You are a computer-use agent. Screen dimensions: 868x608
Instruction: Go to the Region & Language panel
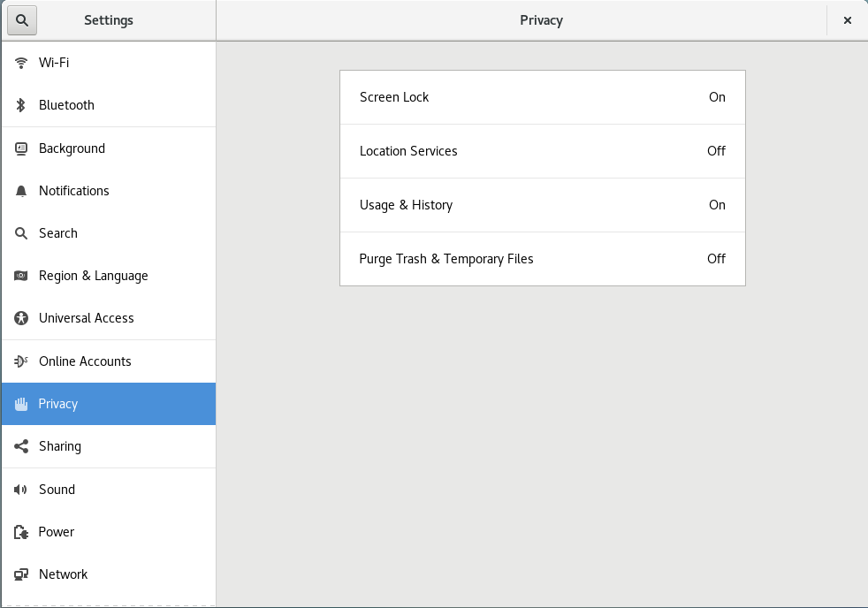(109, 276)
